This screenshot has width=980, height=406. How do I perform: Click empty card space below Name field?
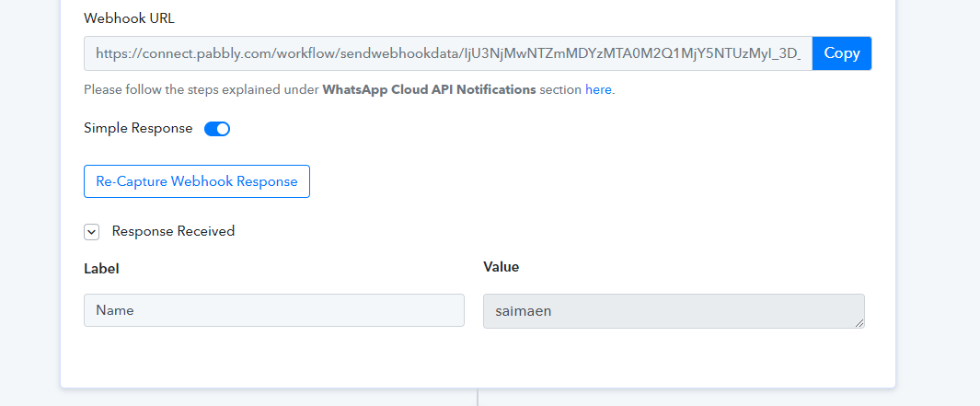pyautogui.click(x=273, y=356)
